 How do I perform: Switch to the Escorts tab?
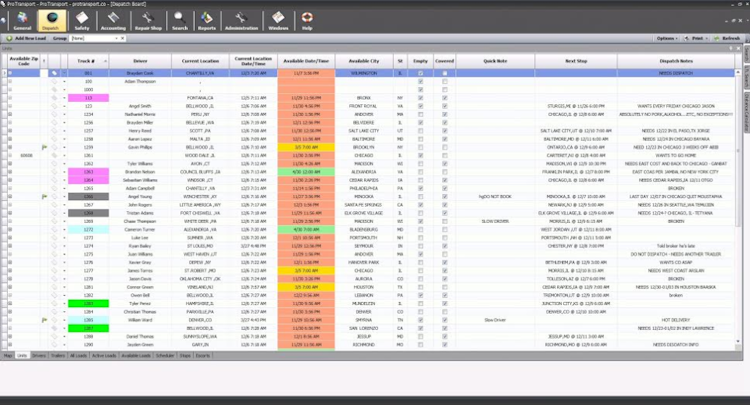click(x=203, y=356)
